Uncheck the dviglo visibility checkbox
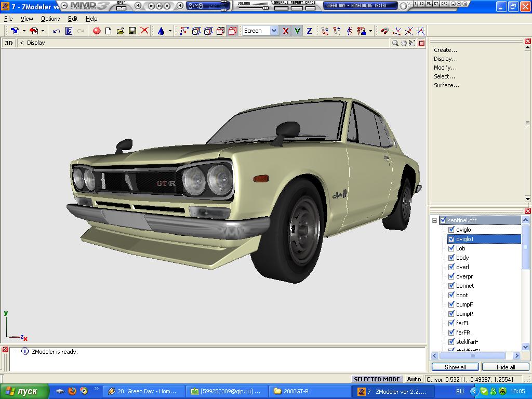Image resolution: width=532 pixels, height=399 pixels. pyautogui.click(x=451, y=230)
